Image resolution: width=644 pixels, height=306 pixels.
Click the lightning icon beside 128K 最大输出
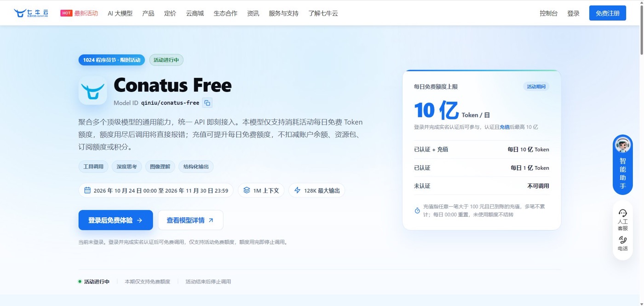[x=297, y=190]
